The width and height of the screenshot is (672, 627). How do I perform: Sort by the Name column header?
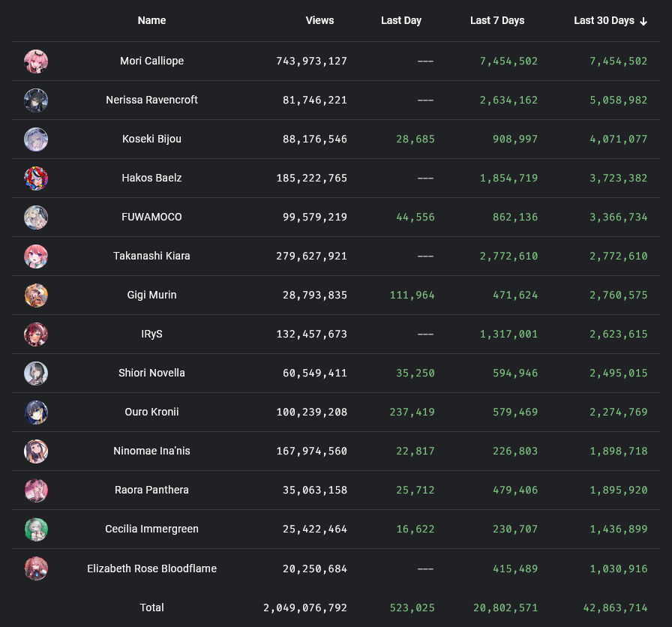[151, 21]
